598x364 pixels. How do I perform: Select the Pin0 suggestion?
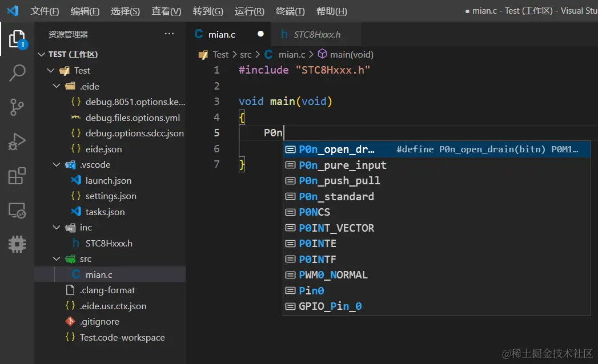[437, 290]
